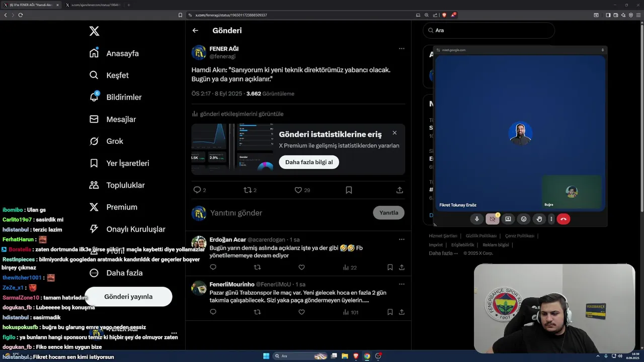Open a new browser tab
This screenshot has width=644, height=362.
coord(128,5)
